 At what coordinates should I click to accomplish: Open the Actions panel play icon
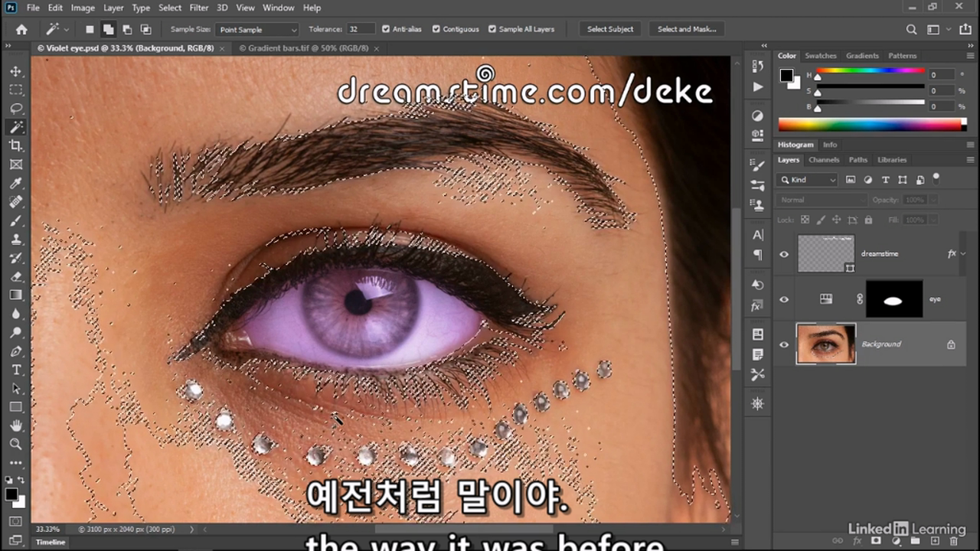758,86
